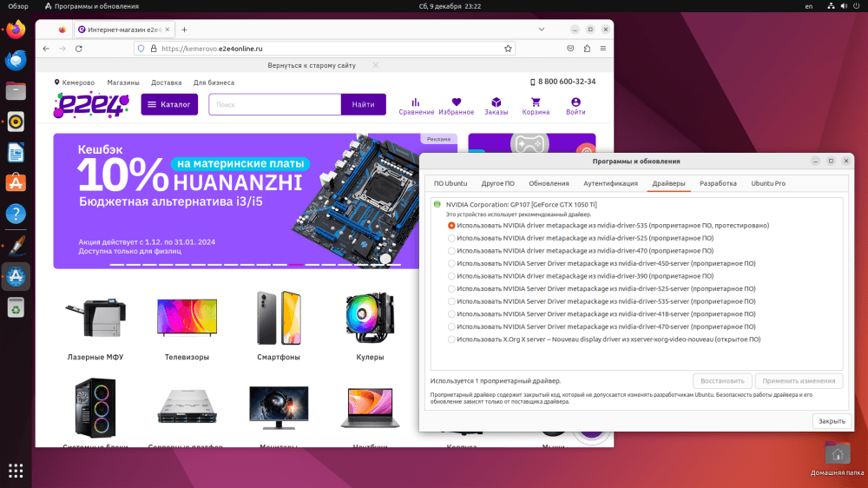Screen dimensions: 868x488
Task: Open a new tab in Firefox
Action: pyautogui.click(x=184, y=30)
